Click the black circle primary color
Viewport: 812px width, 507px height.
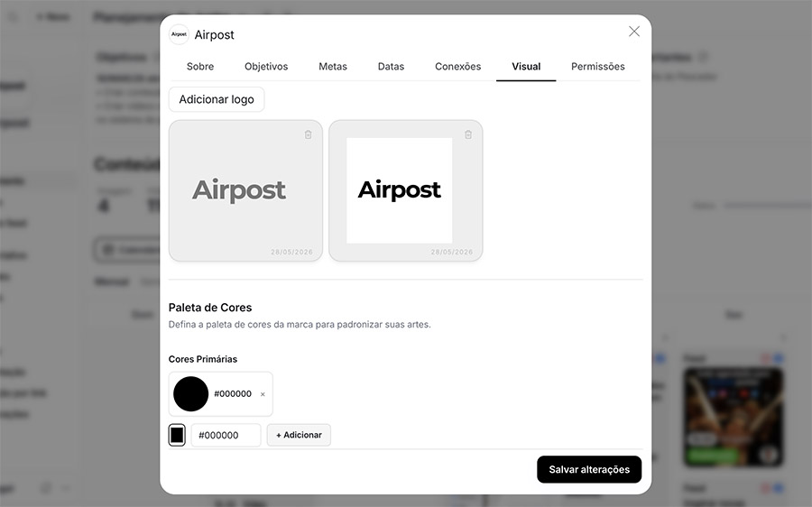click(x=190, y=394)
